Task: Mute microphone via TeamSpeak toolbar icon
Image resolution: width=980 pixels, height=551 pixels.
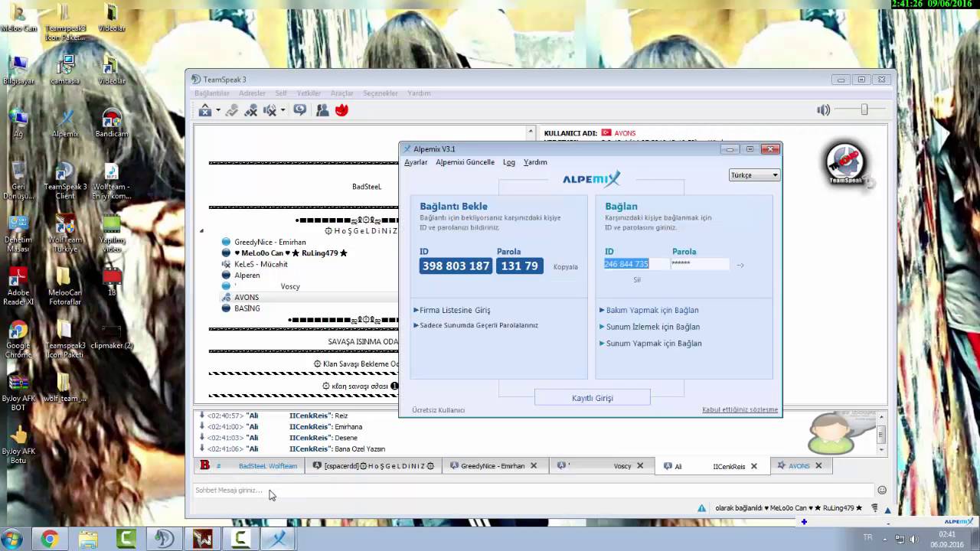Action: pyautogui.click(x=251, y=110)
